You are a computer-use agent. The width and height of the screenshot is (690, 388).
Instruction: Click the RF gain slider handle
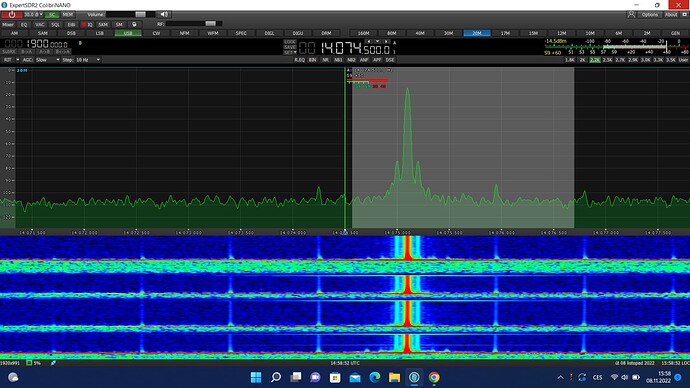pyautogui.click(x=210, y=24)
